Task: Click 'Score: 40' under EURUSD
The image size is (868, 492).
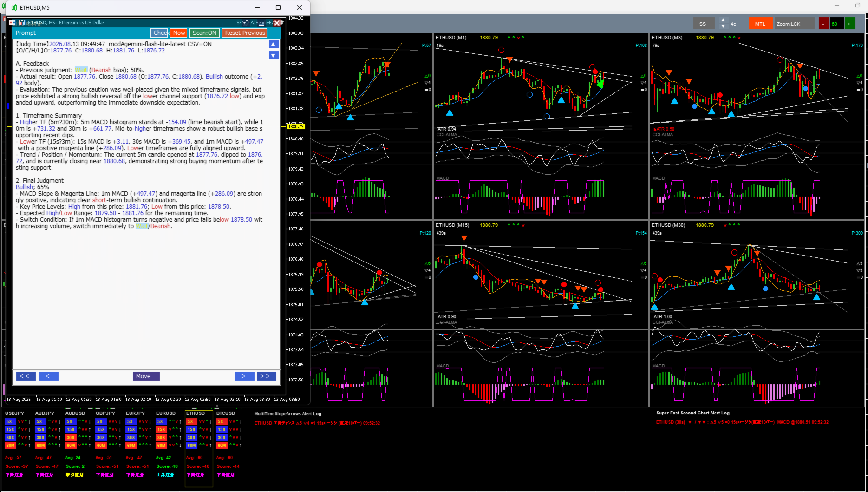Action: (x=167, y=466)
